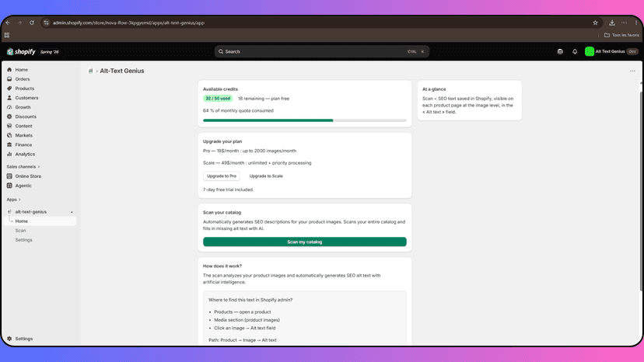Click the pin dot beside alt-text-genius
Screen dimensions: 644x362
click(72, 212)
